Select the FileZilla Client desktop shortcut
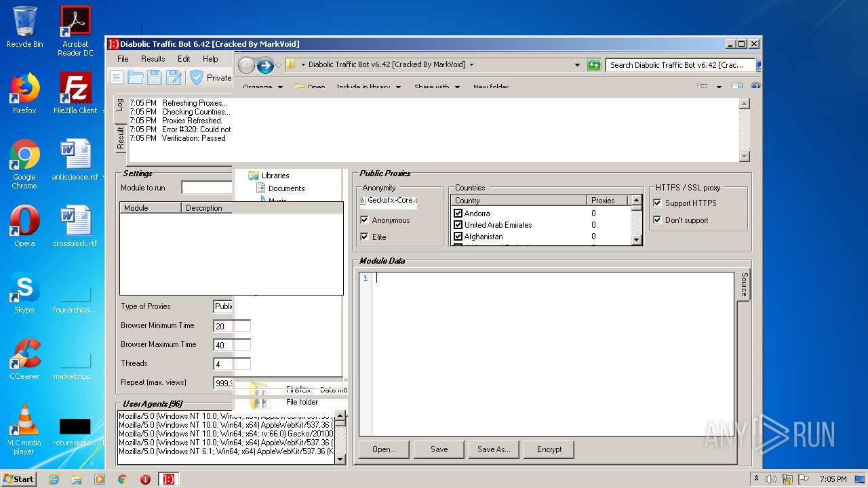This screenshot has height=488, width=868. (x=75, y=94)
